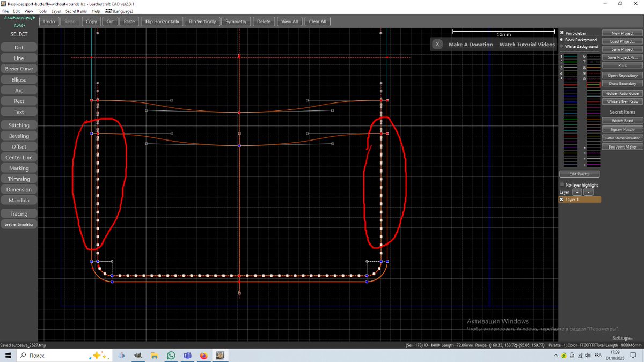Toggle the Pin SideBar checkbox

point(562,33)
